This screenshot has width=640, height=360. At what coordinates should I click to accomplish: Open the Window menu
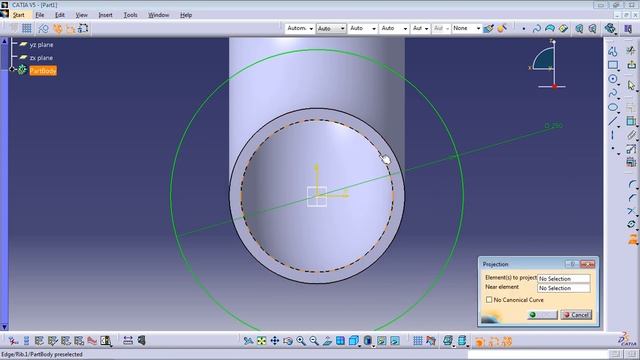click(x=158, y=15)
